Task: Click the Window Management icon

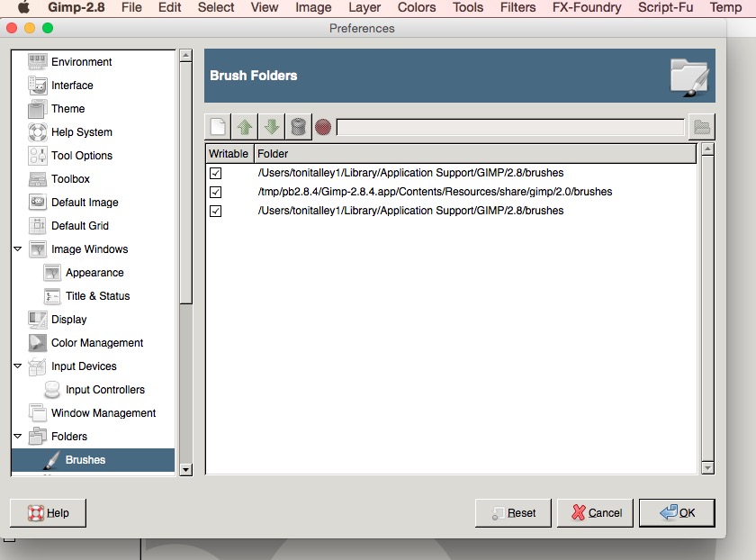Action: point(38,413)
